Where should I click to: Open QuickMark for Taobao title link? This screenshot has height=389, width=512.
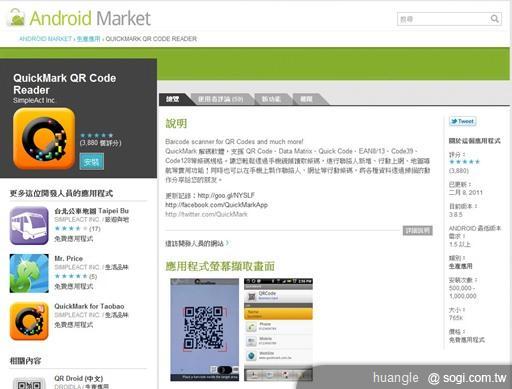click(x=89, y=306)
